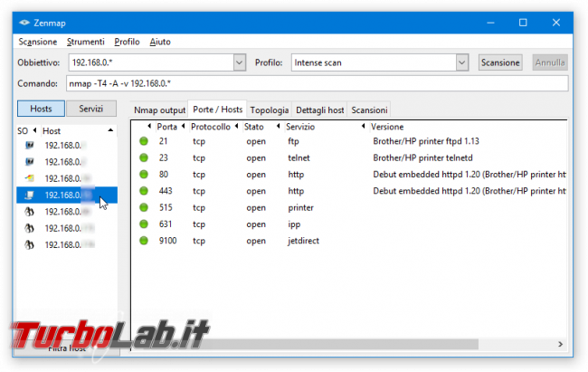This screenshot has width=588, height=372.
Task: Select the Porte / Hosts tab
Action: tap(217, 110)
